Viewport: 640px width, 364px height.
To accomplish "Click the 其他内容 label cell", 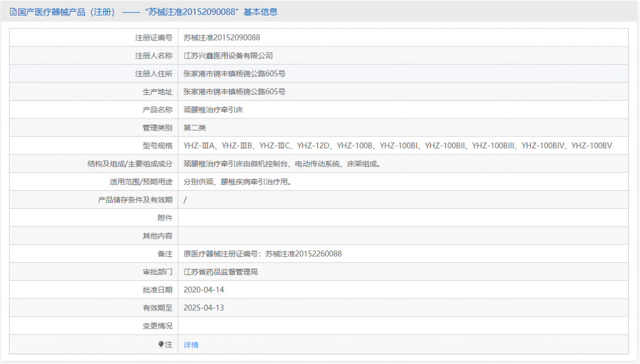I will tap(94, 236).
